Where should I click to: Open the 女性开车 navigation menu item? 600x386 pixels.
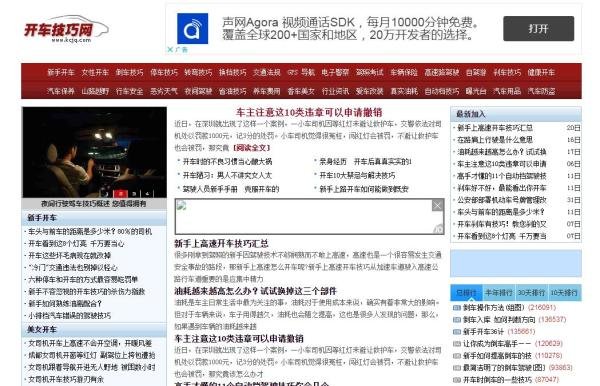pos(95,72)
